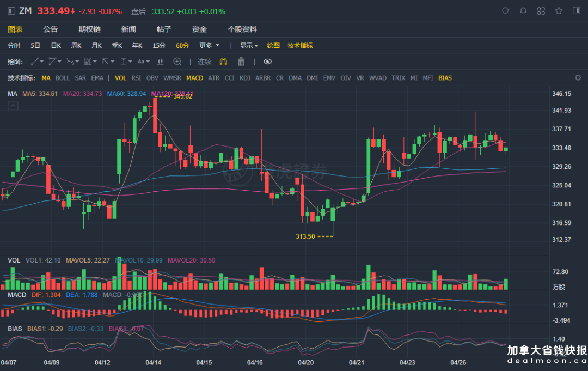
Task: Open technical indicator settings gear
Action: pyautogui.click(x=578, y=78)
